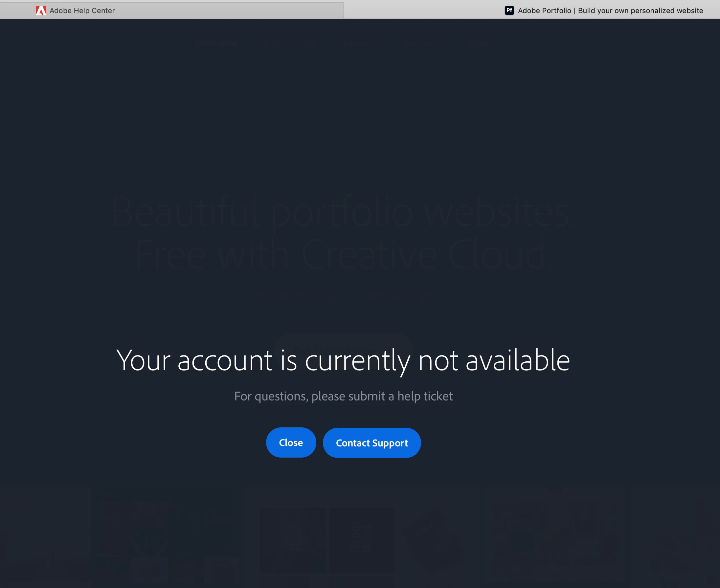Open the leftmost dimmed portfolio thumbnail
The height and width of the screenshot is (588, 720).
[45, 537]
